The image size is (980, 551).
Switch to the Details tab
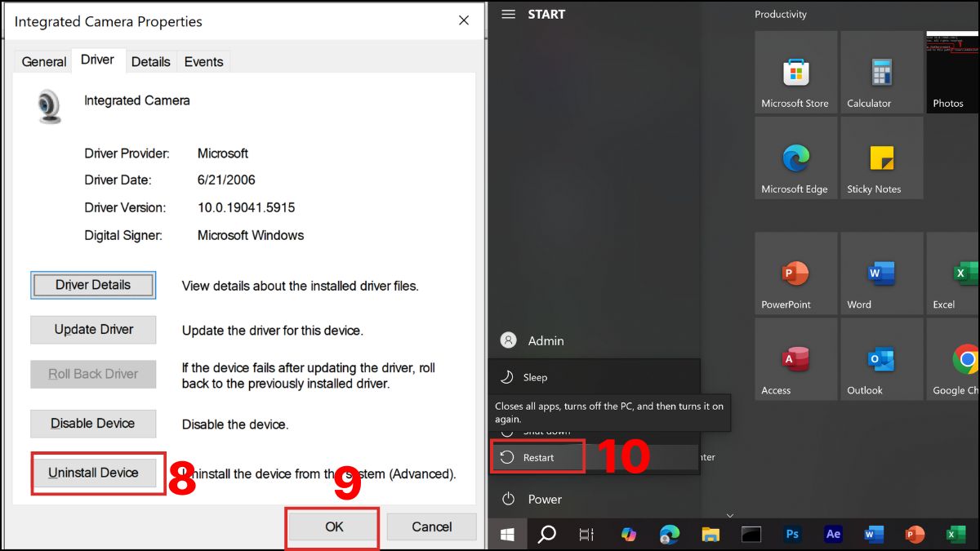[x=150, y=61]
